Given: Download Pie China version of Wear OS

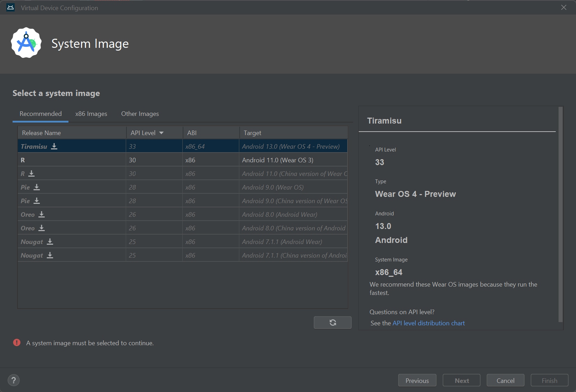Looking at the screenshot, I should coord(37,201).
